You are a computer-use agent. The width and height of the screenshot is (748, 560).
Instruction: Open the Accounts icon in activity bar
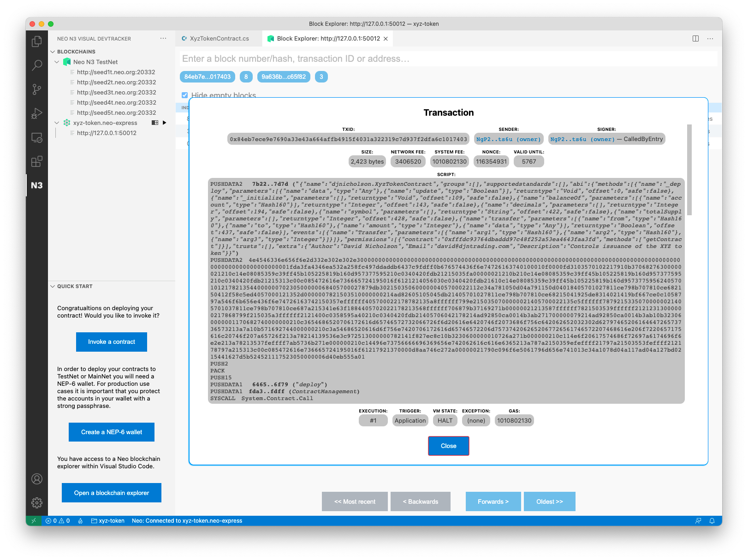pos(37,479)
